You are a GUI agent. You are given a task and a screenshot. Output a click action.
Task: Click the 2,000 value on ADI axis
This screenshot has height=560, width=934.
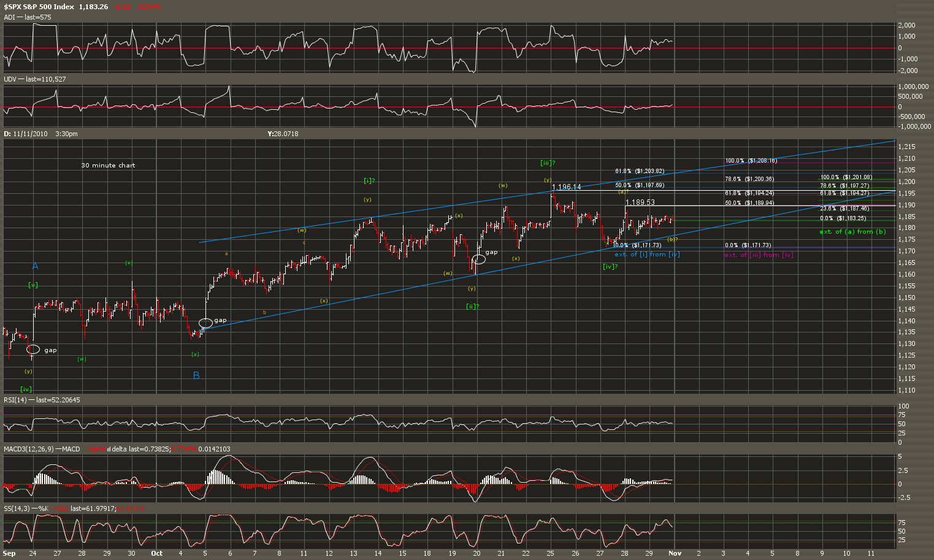pos(907,26)
